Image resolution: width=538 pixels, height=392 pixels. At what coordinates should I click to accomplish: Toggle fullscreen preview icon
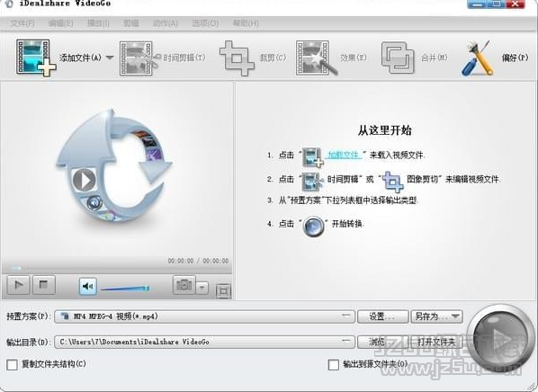(223, 291)
